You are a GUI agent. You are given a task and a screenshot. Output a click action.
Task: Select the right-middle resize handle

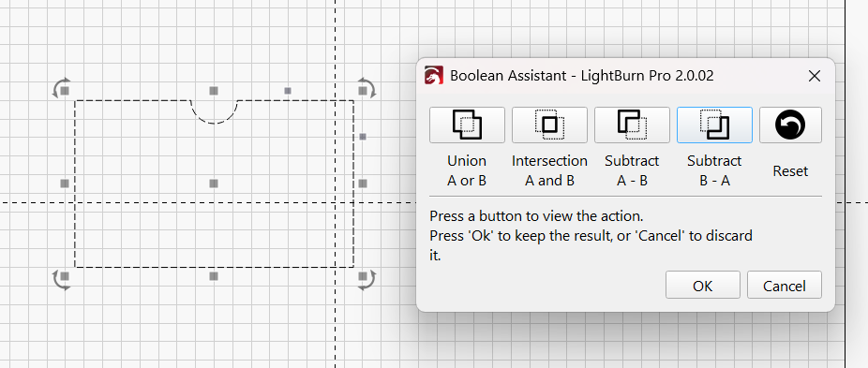click(363, 184)
